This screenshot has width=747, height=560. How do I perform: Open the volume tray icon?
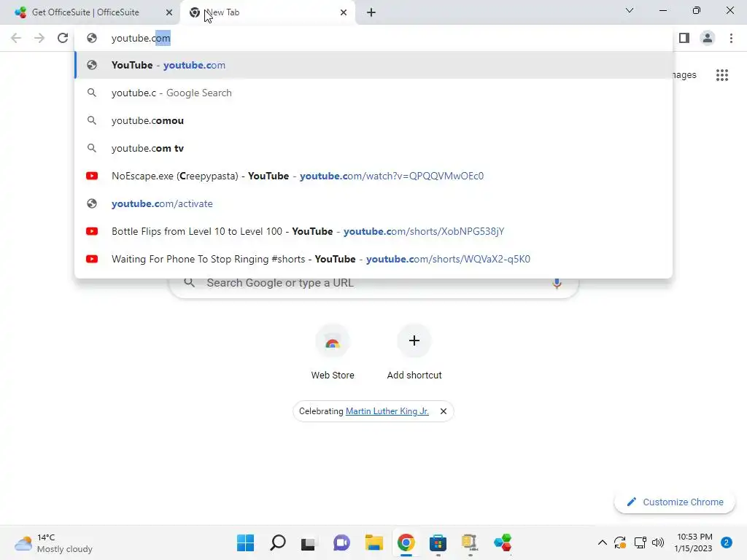658,542
